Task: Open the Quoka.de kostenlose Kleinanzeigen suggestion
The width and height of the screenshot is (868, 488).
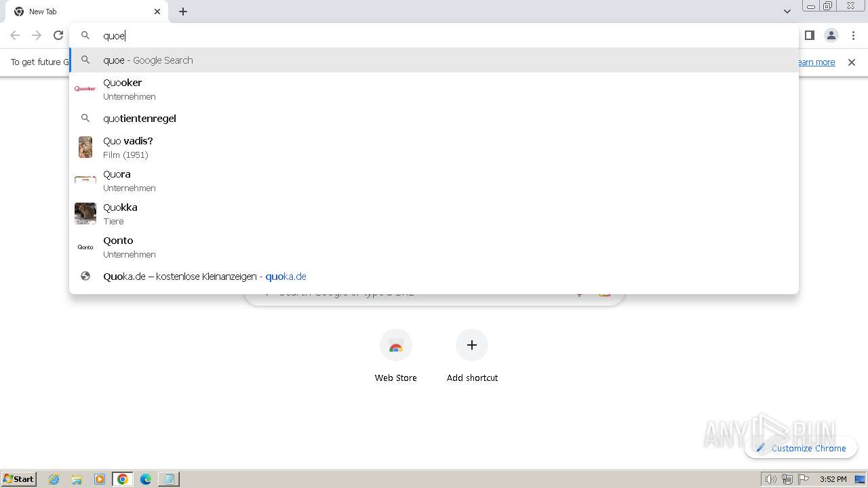Action: [x=434, y=277]
